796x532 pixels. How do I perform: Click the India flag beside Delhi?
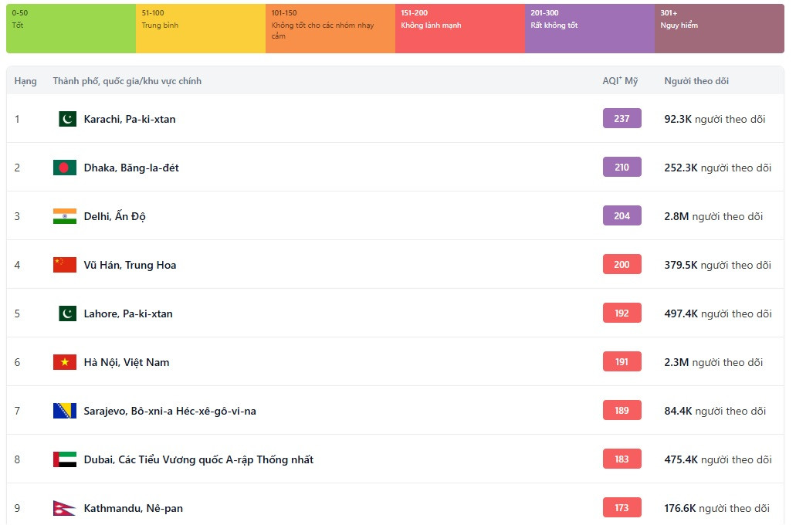pyautogui.click(x=65, y=216)
